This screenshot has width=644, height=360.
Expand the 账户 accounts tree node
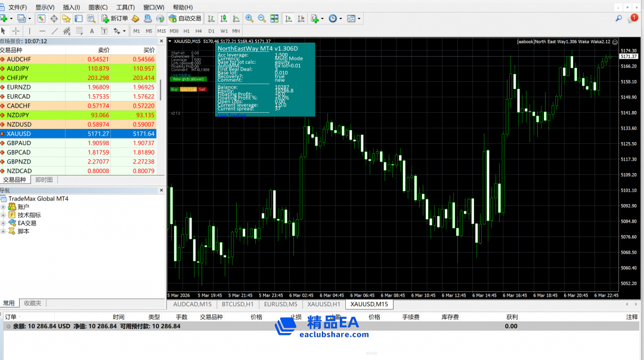click(4, 207)
